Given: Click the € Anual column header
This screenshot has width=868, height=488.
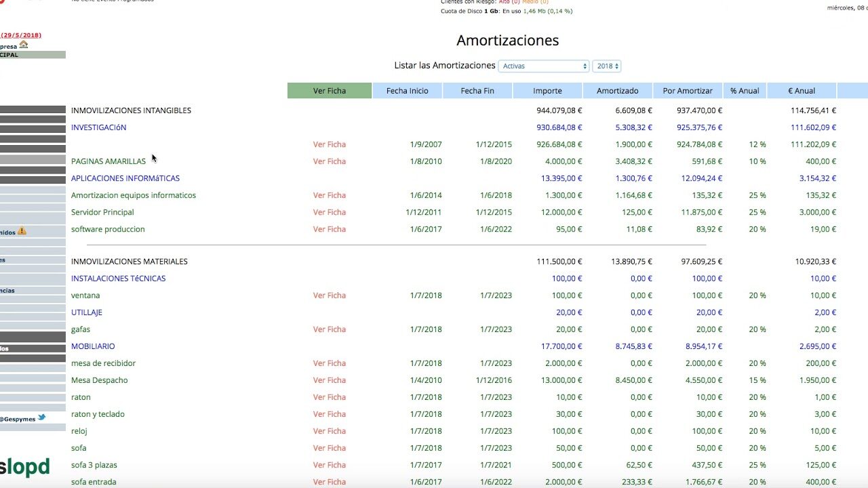Looking at the screenshot, I should click(802, 91).
